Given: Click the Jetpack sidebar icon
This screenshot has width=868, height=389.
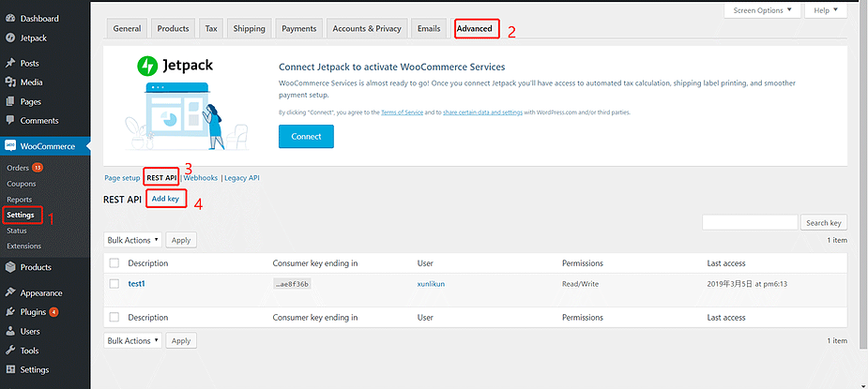Looking at the screenshot, I should tap(10, 38).
